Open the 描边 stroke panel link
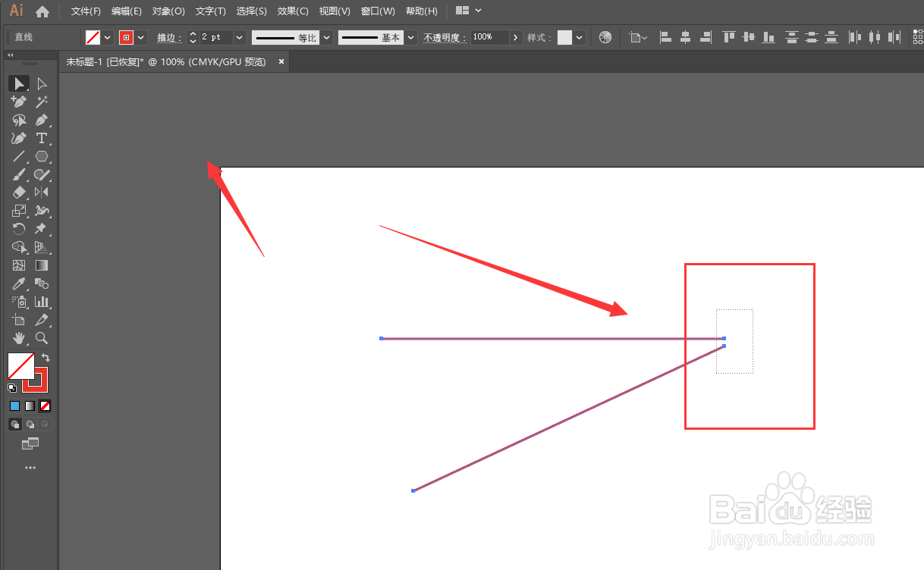 (169, 37)
